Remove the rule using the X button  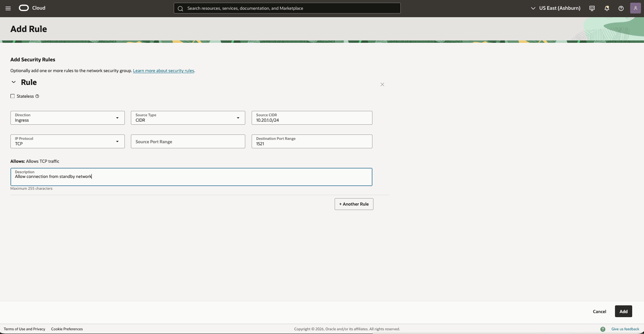coord(382,84)
